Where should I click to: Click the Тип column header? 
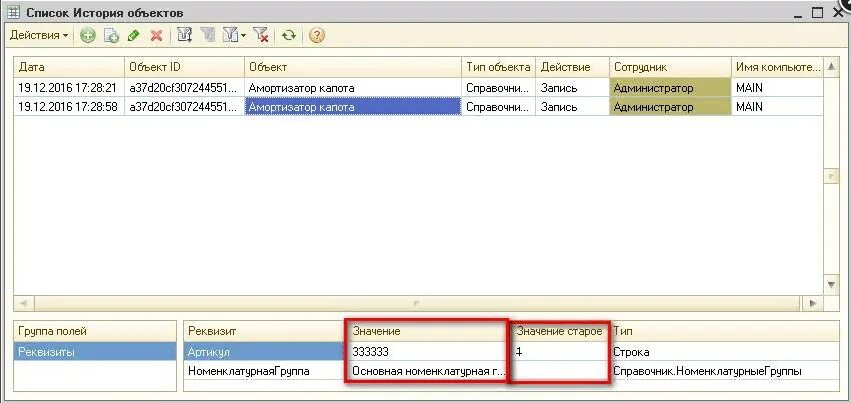point(725,331)
